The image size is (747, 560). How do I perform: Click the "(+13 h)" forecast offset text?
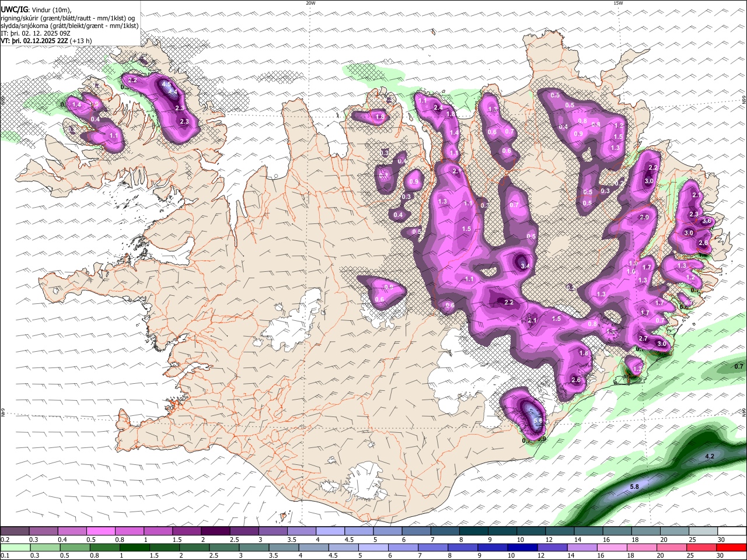click(x=81, y=41)
